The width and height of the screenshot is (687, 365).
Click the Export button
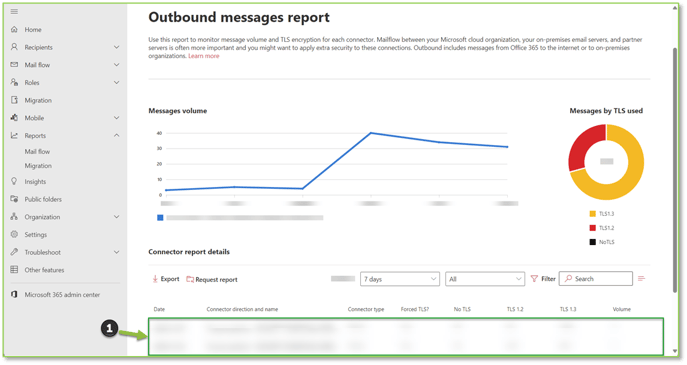(166, 279)
